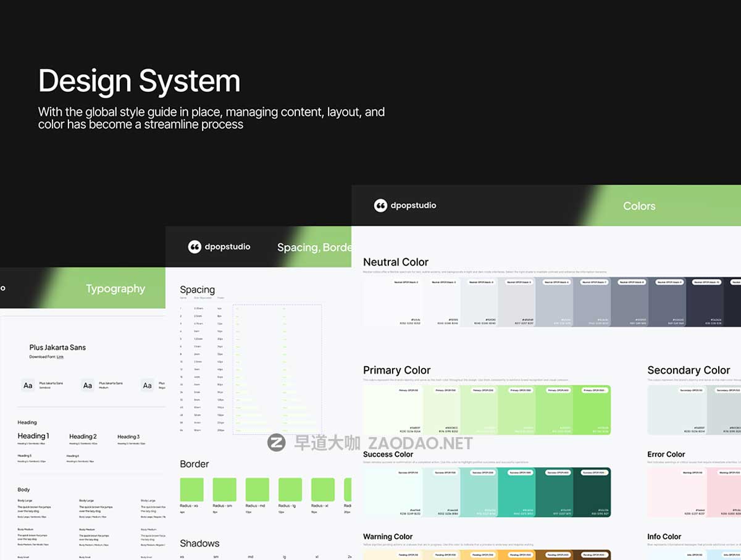Viewport: 741px width, 560px height.
Task: Select the Radius - lg green square
Action: 290,489
